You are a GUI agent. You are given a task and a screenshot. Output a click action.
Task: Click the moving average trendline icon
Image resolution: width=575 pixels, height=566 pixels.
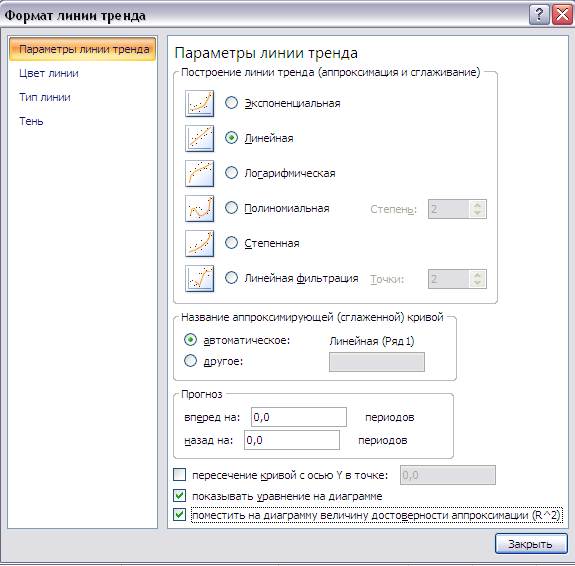tap(199, 278)
